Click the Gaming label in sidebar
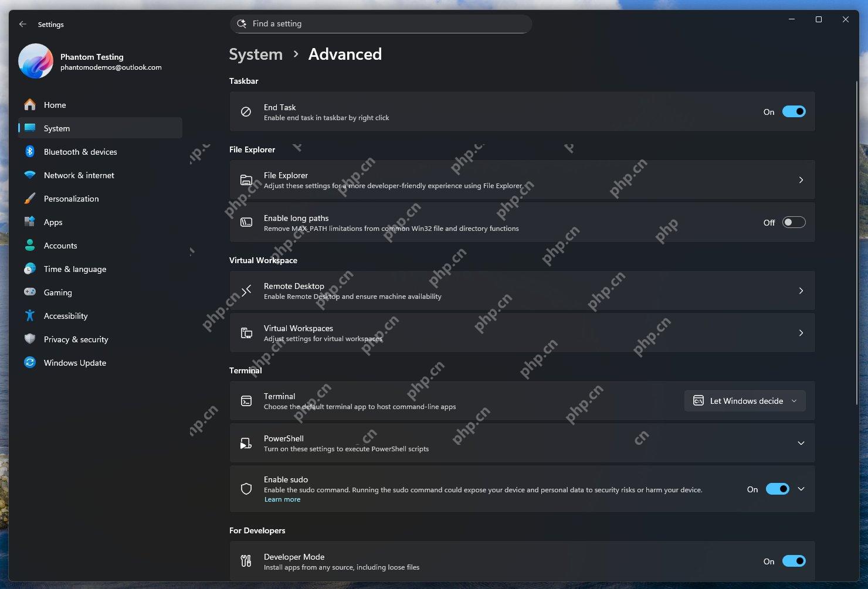868x589 pixels. pos(58,292)
